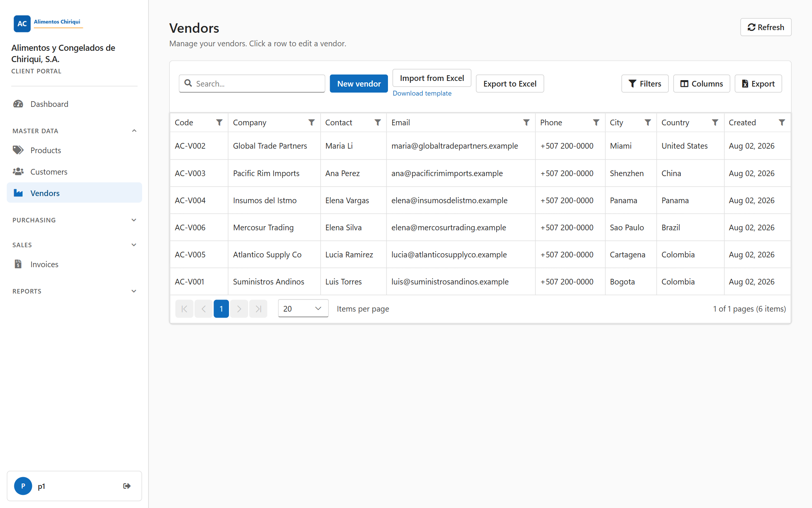Go to the next page arrow
The height and width of the screenshot is (508, 812).
(x=239, y=309)
